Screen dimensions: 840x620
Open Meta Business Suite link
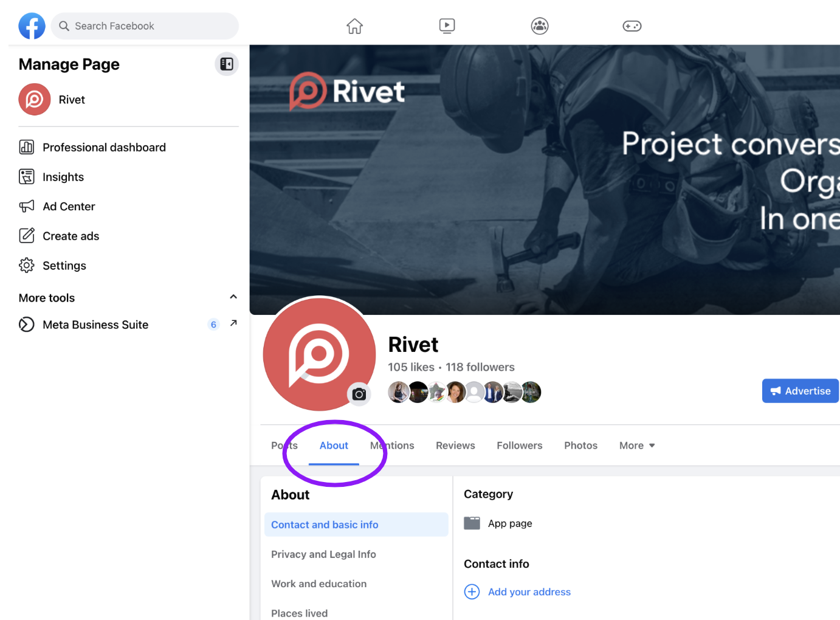click(x=95, y=325)
